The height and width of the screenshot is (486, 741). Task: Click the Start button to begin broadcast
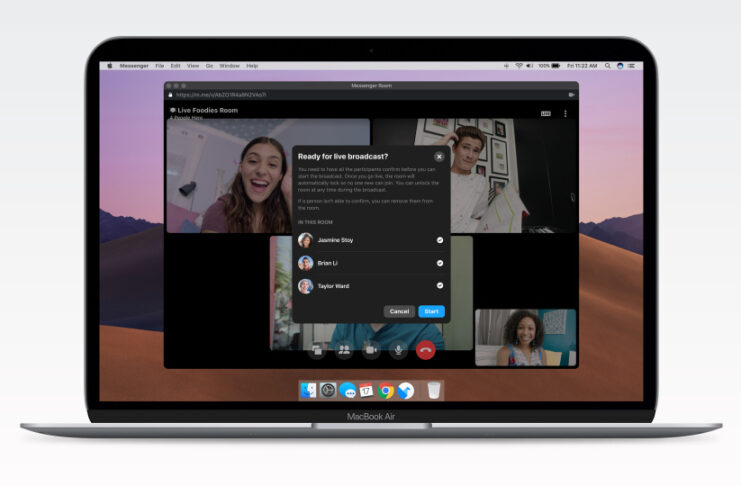431,311
